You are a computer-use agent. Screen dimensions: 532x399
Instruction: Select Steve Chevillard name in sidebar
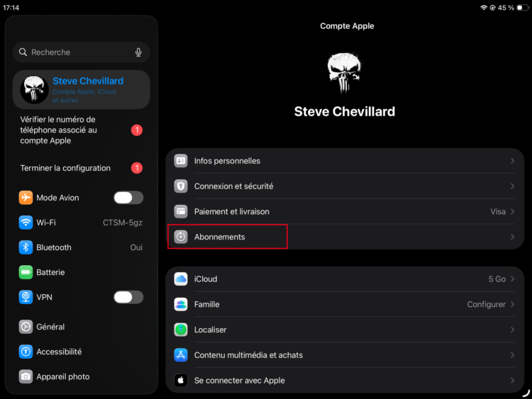(88, 81)
